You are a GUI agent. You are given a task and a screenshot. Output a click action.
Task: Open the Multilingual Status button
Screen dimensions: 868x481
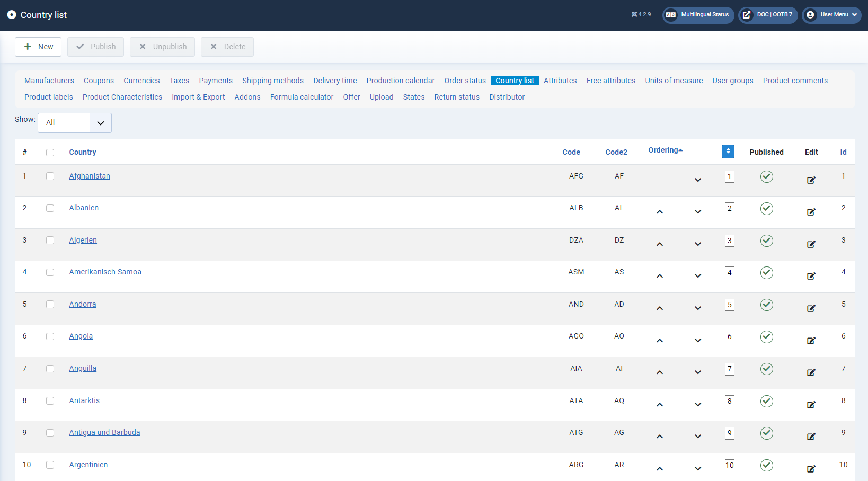click(698, 15)
